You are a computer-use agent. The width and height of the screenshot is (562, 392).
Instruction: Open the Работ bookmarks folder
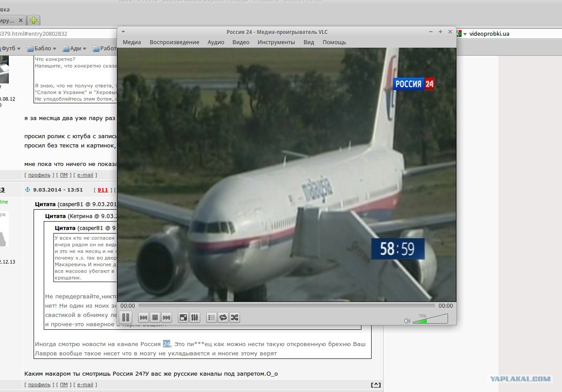click(104, 49)
